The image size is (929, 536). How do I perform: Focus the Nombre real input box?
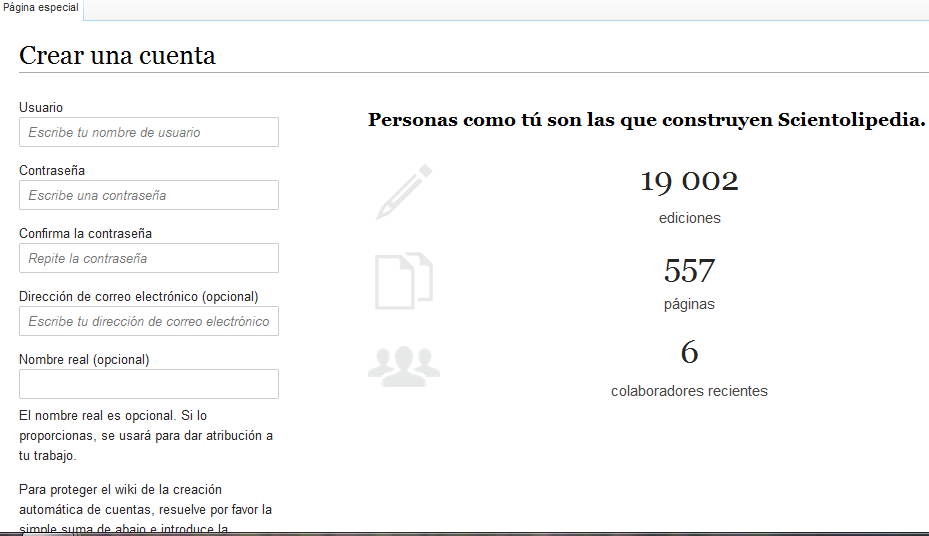tap(149, 384)
